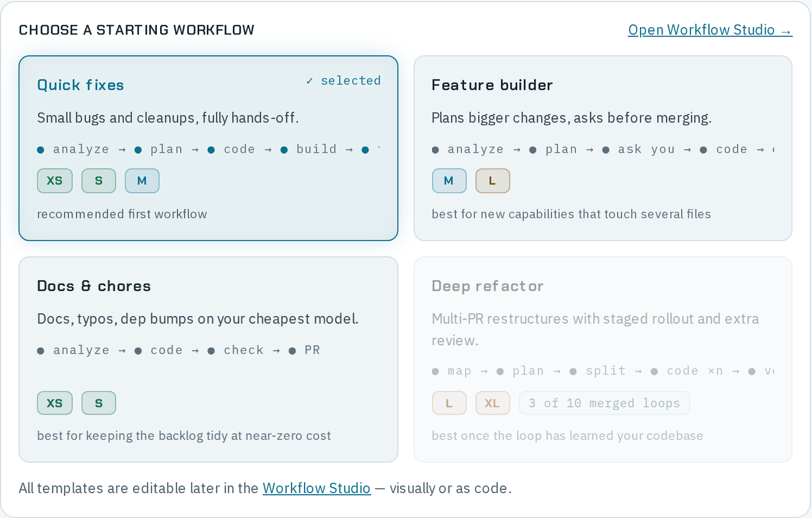Screen dimensions: 812x518
Task: Click 'recommended first workflow' note
Action: 122,214
